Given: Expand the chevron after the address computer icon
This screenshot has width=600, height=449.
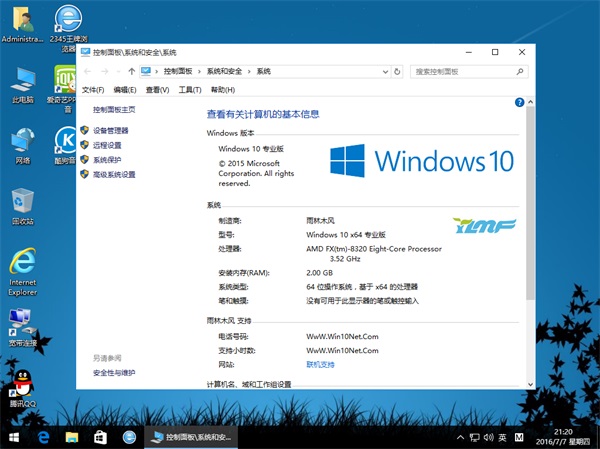Looking at the screenshot, I should [x=157, y=72].
